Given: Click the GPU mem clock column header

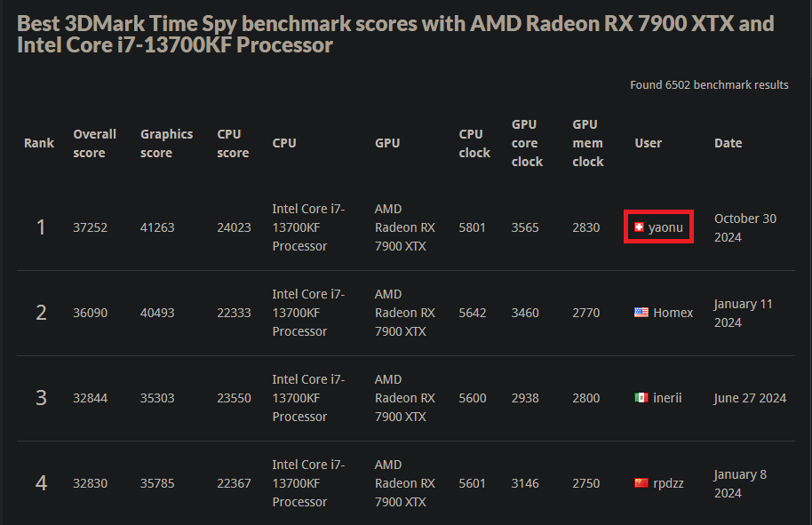Looking at the screenshot, I should point(587,143).
